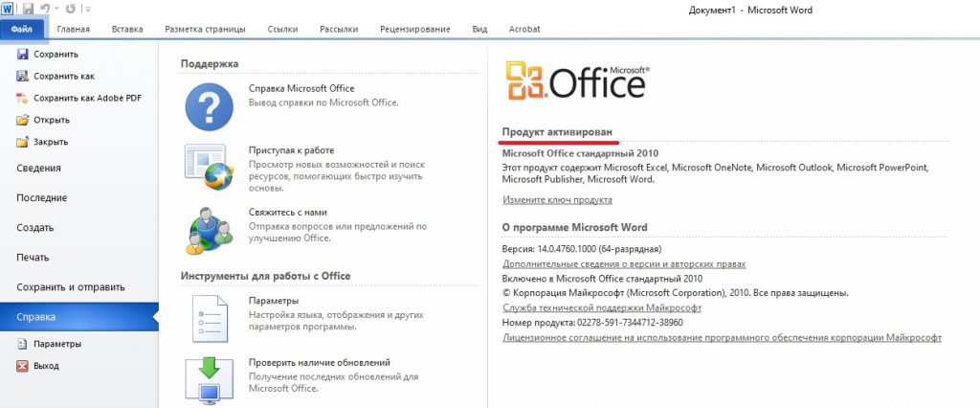Image resolution: width=980 pixels, height=408 pixels.
Task: Click the Измените ключ продукта link
Action: 558,199
